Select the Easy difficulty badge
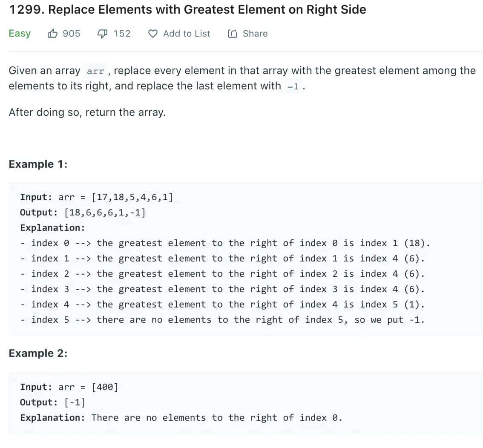 (x=19, y=33)
